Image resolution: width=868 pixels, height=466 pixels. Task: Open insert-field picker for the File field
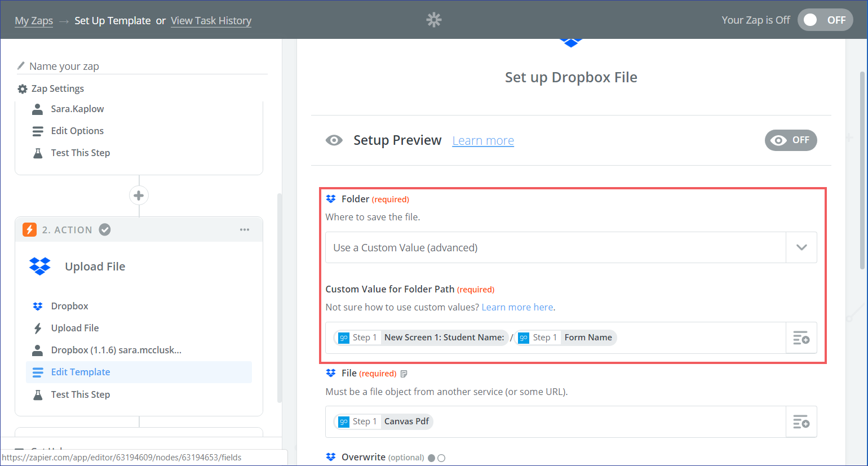point(801,421)
